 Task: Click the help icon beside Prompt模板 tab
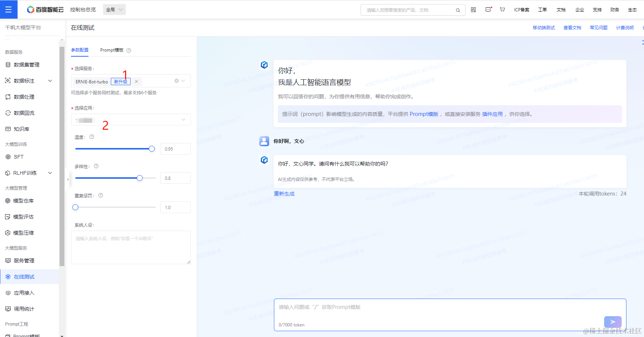[x=129, y=50]
